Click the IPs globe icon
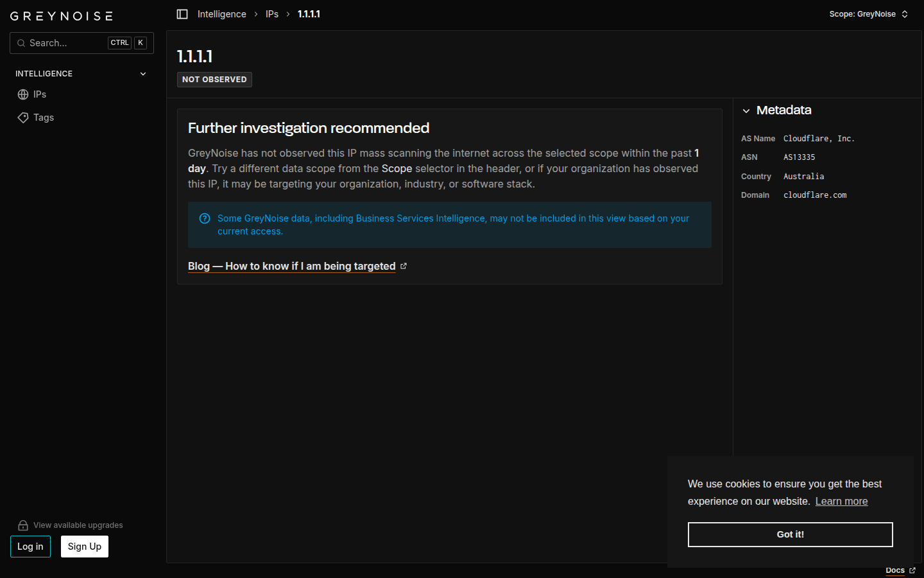The height and width of the screenshot is (578, 924). [23, 94]
